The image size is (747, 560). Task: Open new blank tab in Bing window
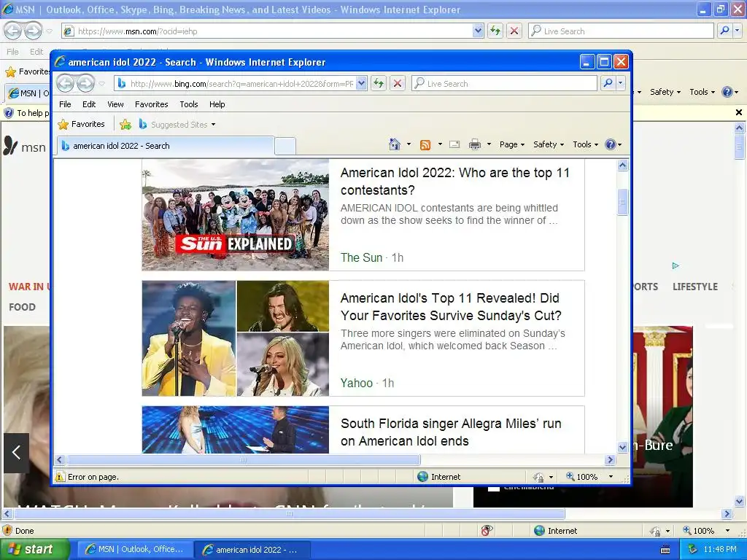(x=285, y=146)
